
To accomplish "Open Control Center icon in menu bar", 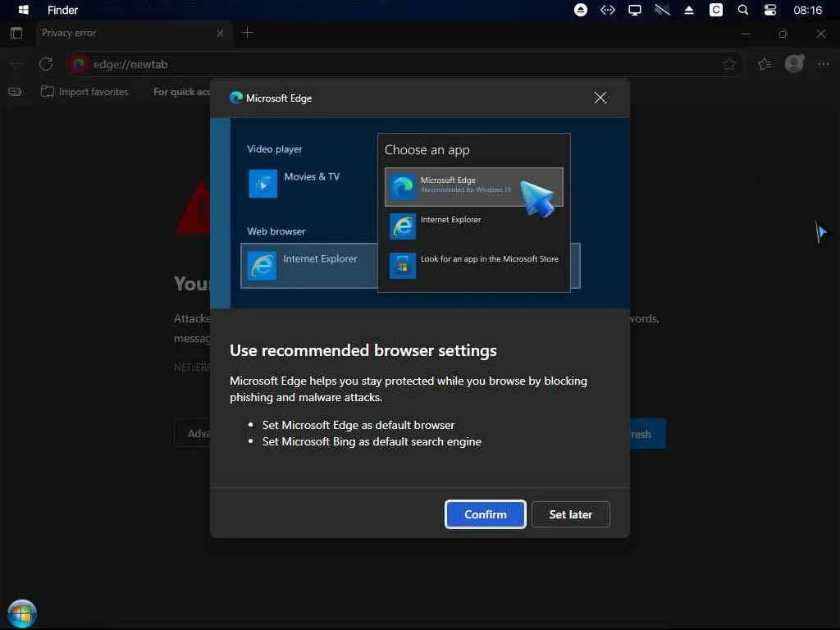I will 769,10.
